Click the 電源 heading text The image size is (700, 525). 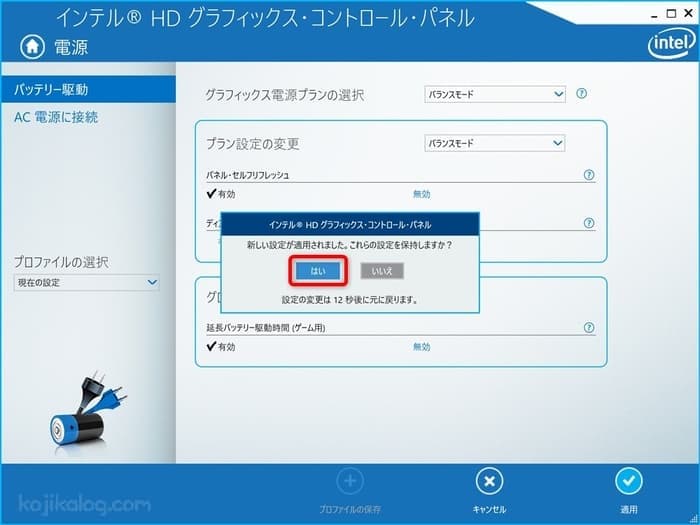[71, 47]
